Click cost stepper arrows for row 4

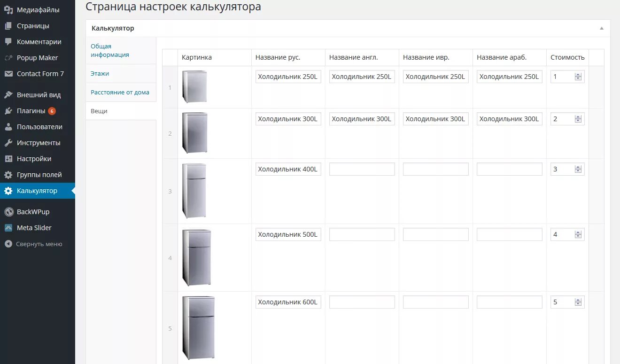click(x=578, y=234)
